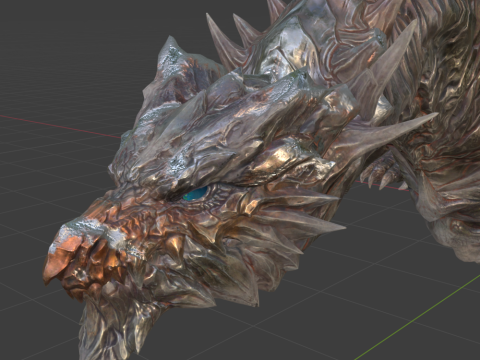The image size is (480, 360).
Task: Select the dragon's glowing blue eye
Action: pyautogui.click(x=196, y=194)
